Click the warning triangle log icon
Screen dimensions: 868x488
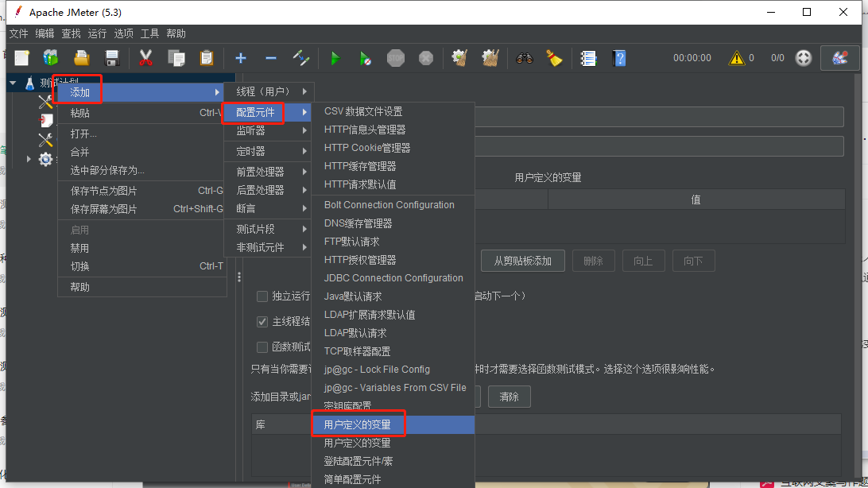click(736, 57)
